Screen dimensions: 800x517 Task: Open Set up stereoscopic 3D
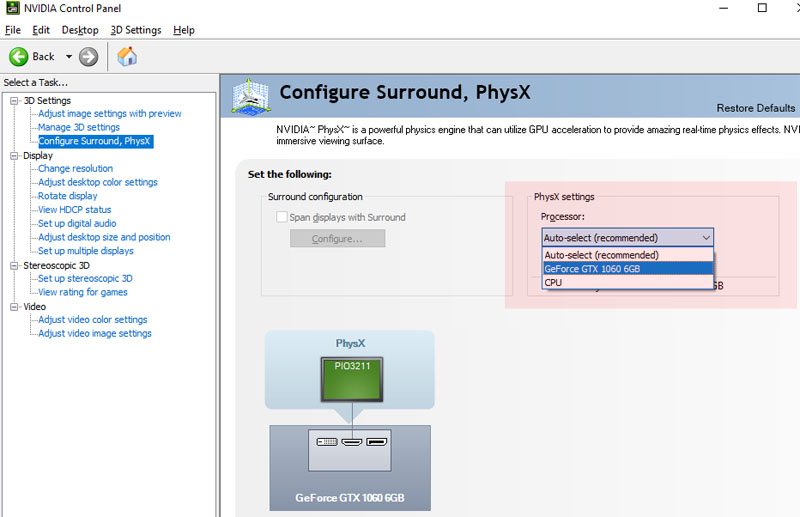point(85,279)
